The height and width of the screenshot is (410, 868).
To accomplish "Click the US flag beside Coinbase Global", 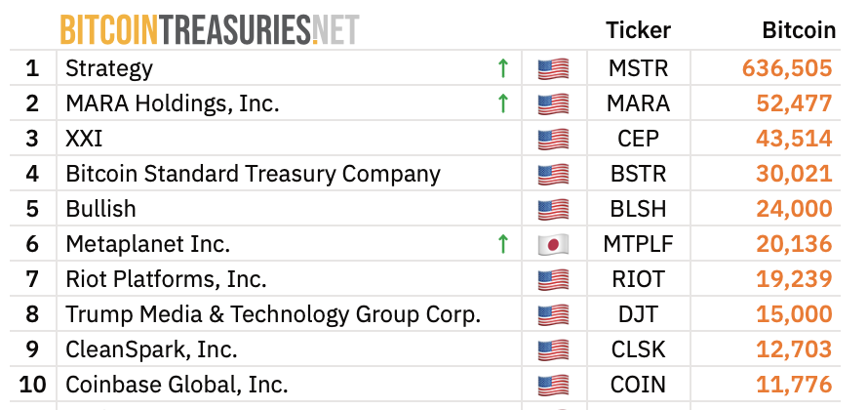I will point(553,385).
